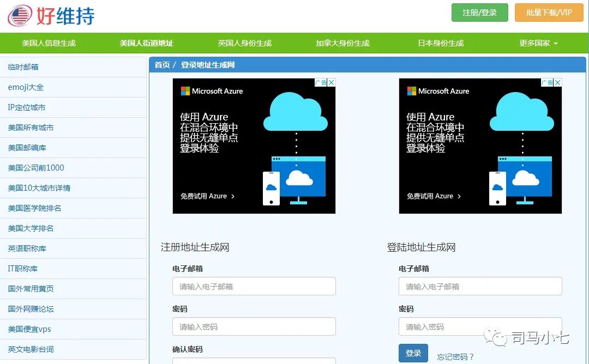Open 美国邮编库 in the sidebar
Screen dimensions: 589x364
tap(73, 148)
